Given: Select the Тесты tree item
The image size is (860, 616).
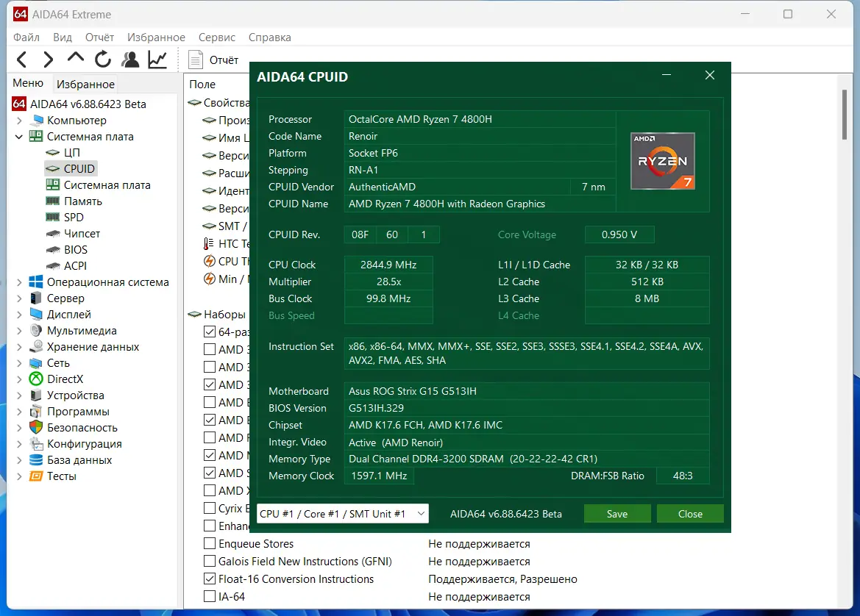Looking at the screenshot, I should point(61,476).
